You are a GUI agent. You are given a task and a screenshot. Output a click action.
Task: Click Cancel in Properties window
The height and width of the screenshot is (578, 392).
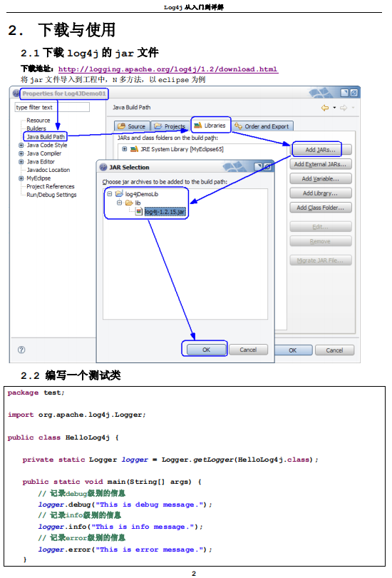pos(334,350)
